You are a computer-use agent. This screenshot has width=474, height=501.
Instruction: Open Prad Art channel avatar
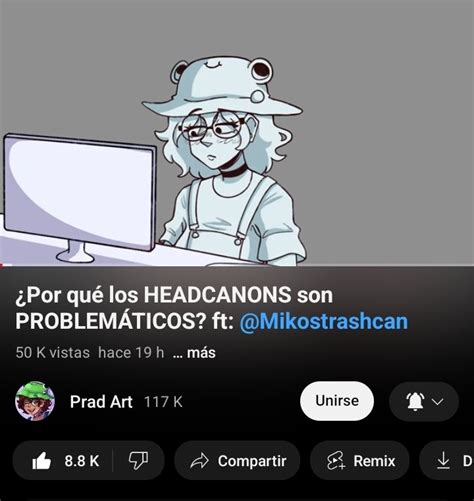point(35,401)
